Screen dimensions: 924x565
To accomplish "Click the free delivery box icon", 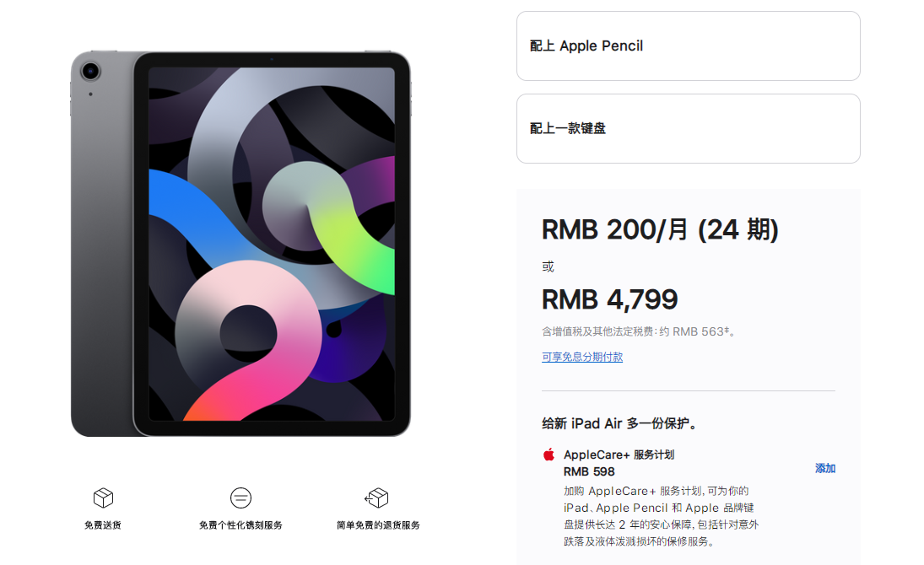I will (x=103, y=498).
